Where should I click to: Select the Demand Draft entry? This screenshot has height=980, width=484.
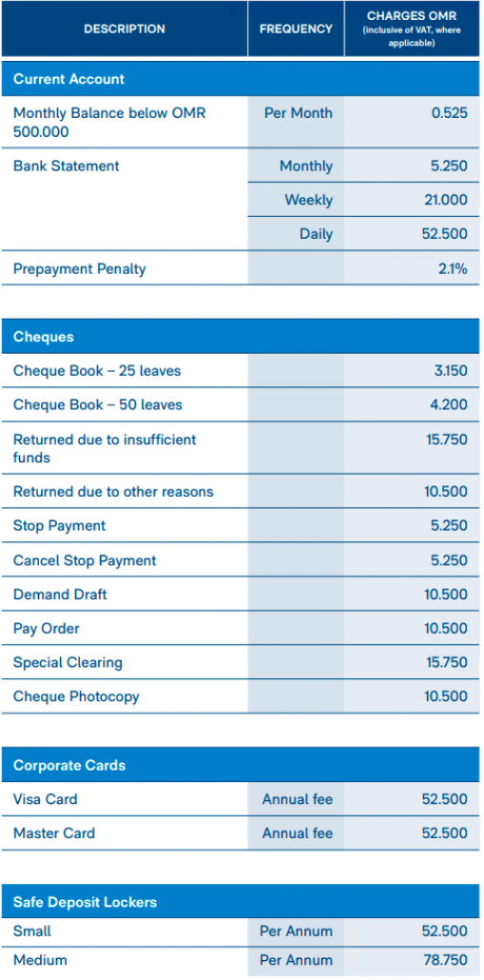pos(60,595)
